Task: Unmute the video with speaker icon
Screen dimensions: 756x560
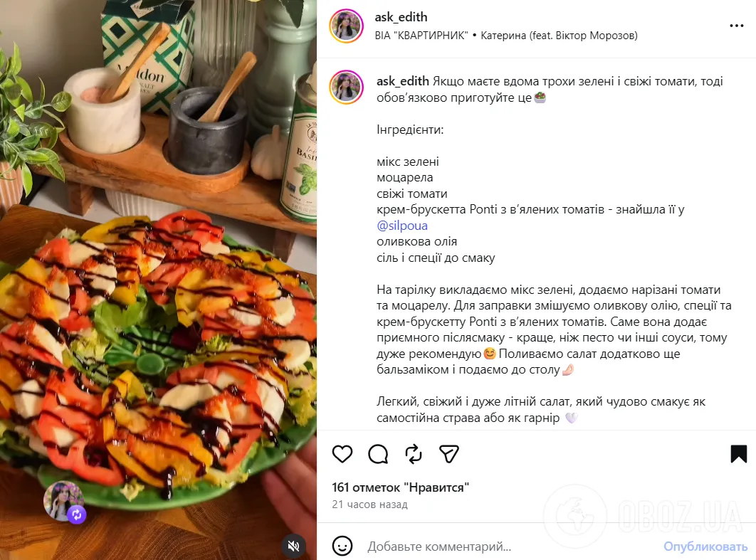Action: 293,546
